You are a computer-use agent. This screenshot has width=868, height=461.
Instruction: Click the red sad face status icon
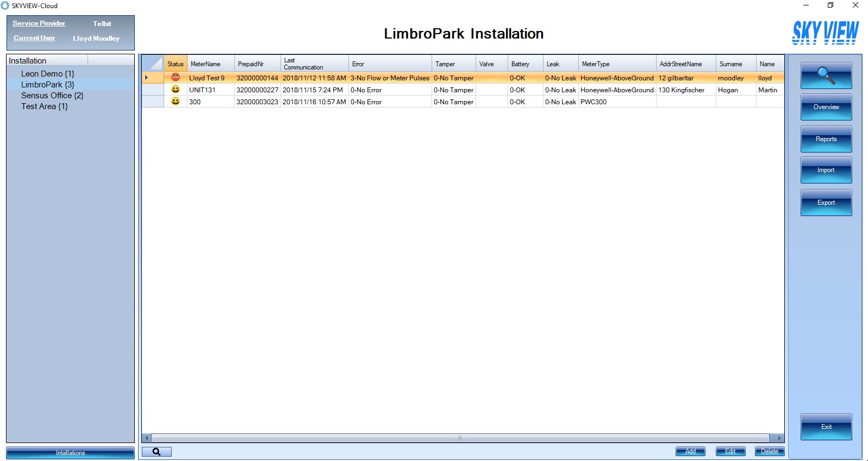176,78
